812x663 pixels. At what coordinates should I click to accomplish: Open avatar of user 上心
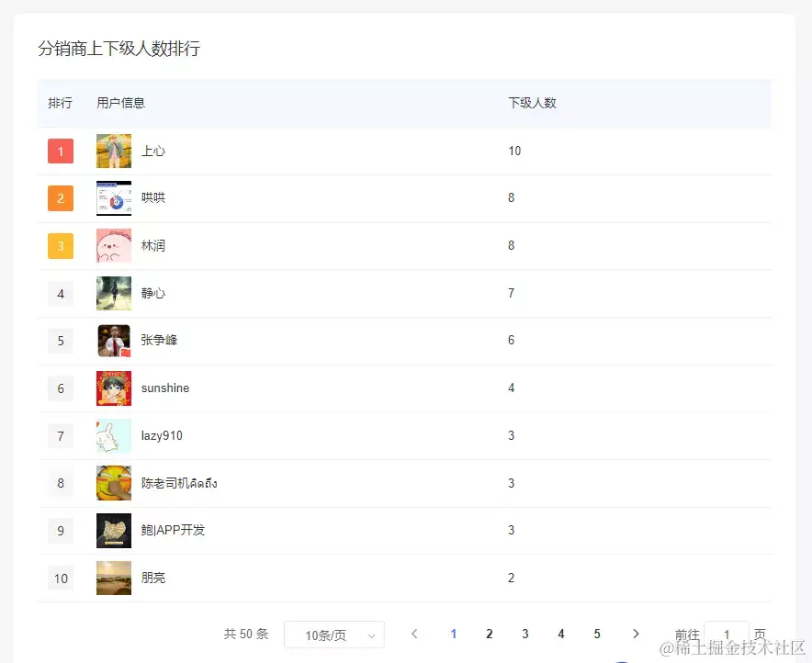(114, 152)
